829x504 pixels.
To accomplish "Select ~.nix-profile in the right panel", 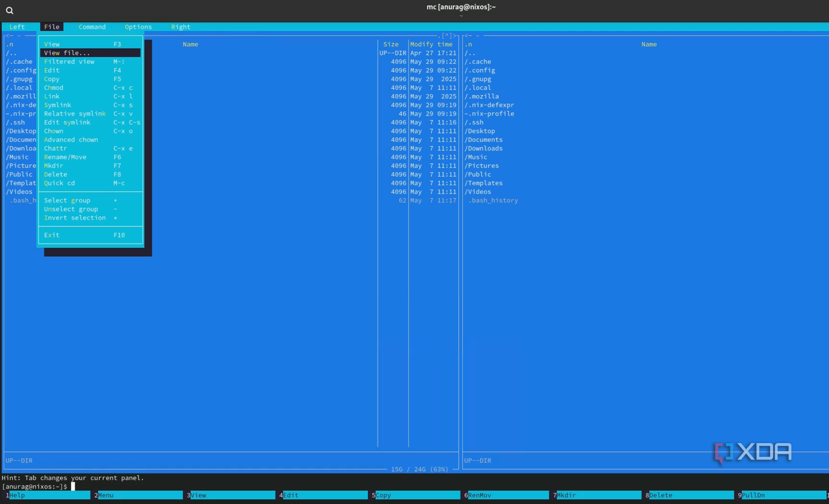I will (x=489, y=113).
